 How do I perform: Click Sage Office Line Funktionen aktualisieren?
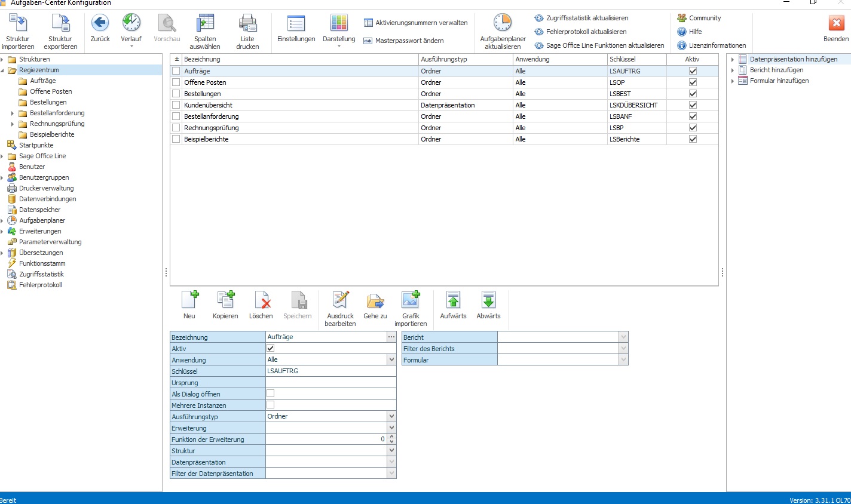(599, 45)
